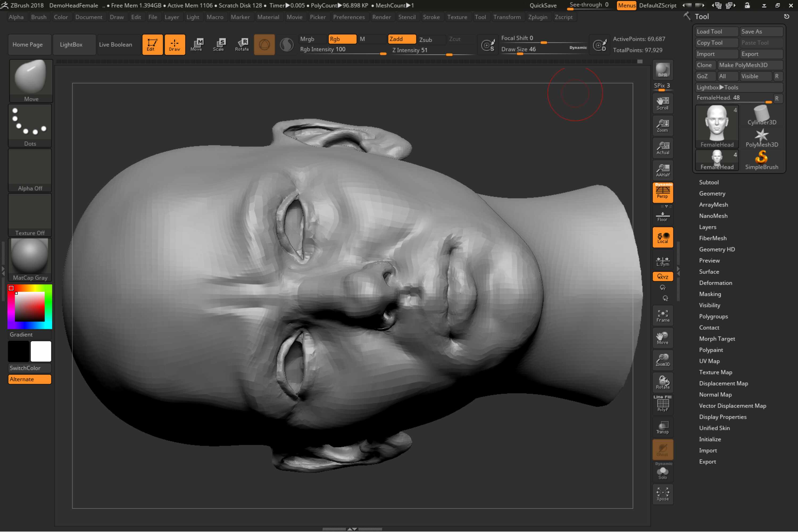Click the Save As button
This screenshot has width=798, height=532.
[761, 32]
